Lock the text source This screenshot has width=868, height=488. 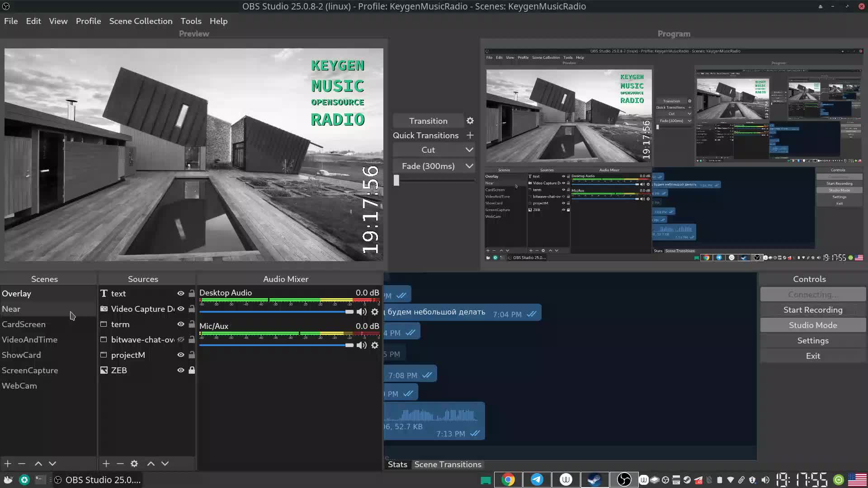[192, 293]
